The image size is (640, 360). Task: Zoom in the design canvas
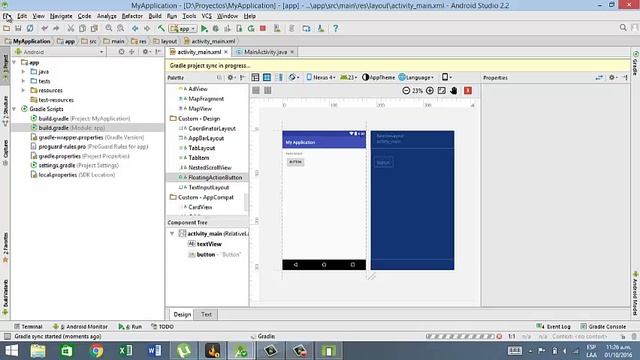(x=430, y=91)
